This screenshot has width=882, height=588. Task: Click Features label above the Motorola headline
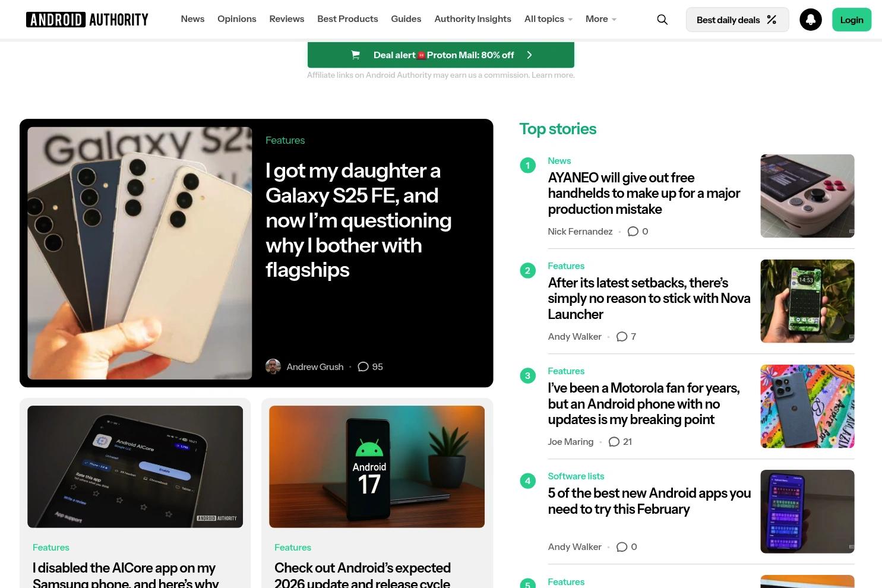pyautogui.click(x=566, y=371)
